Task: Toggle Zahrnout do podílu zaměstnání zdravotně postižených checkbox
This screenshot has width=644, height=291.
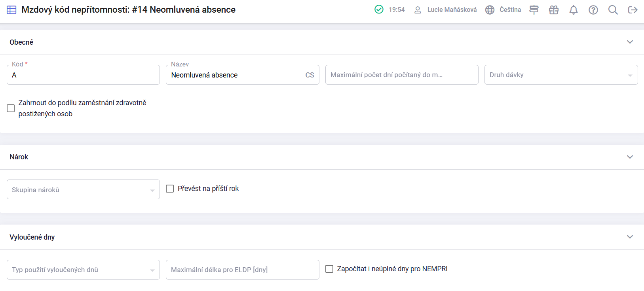Action: click(x=11, y=108)
